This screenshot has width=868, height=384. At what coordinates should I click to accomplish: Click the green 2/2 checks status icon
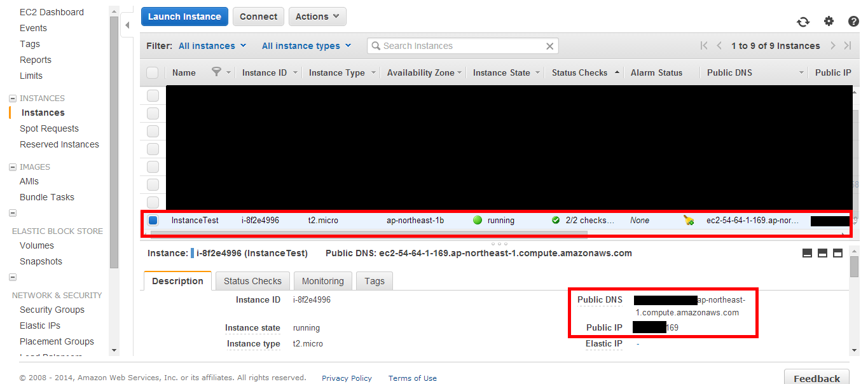(556, 220)
